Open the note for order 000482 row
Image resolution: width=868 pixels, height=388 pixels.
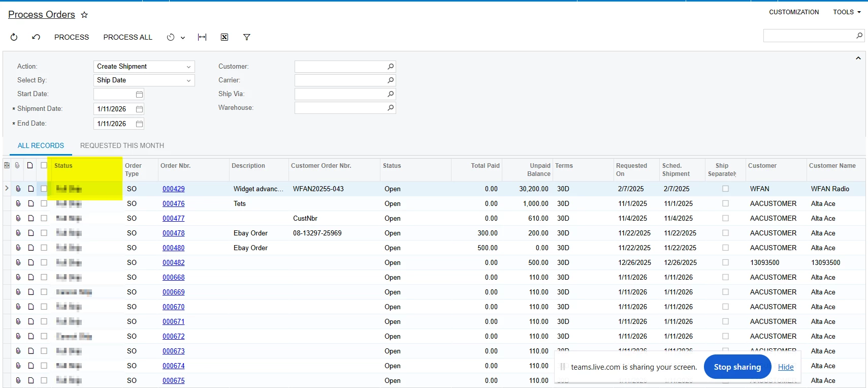pyautogui.click(x=31, y=262)
